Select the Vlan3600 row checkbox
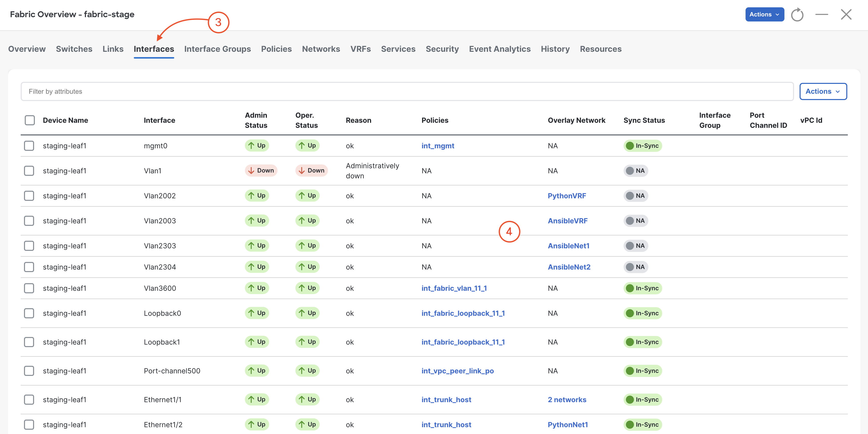This screenshot has height=434, width=868. coord(29,288)
